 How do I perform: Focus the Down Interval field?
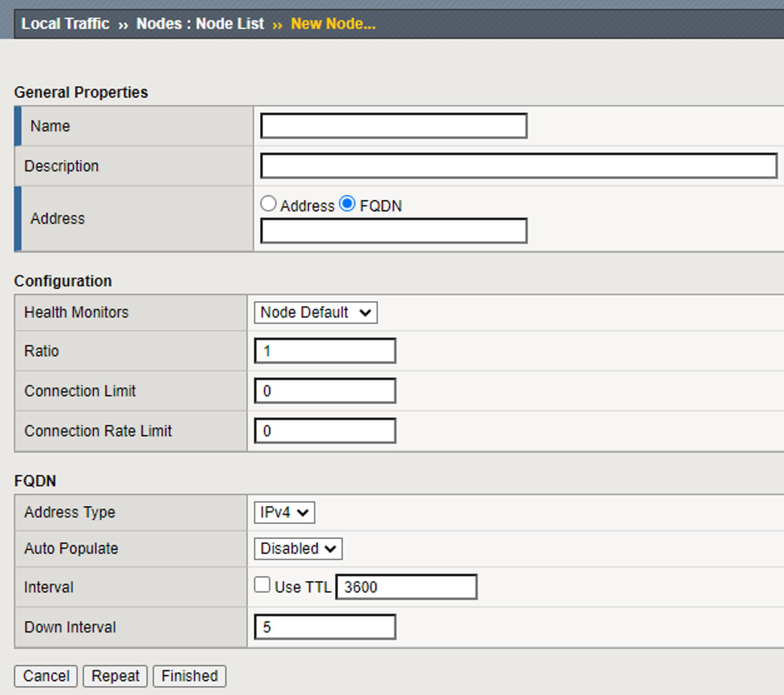(x=325, y=627)
